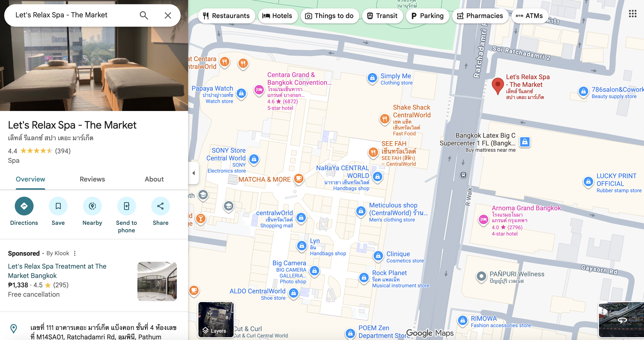Collapse the side panel with the arrow

193,173
